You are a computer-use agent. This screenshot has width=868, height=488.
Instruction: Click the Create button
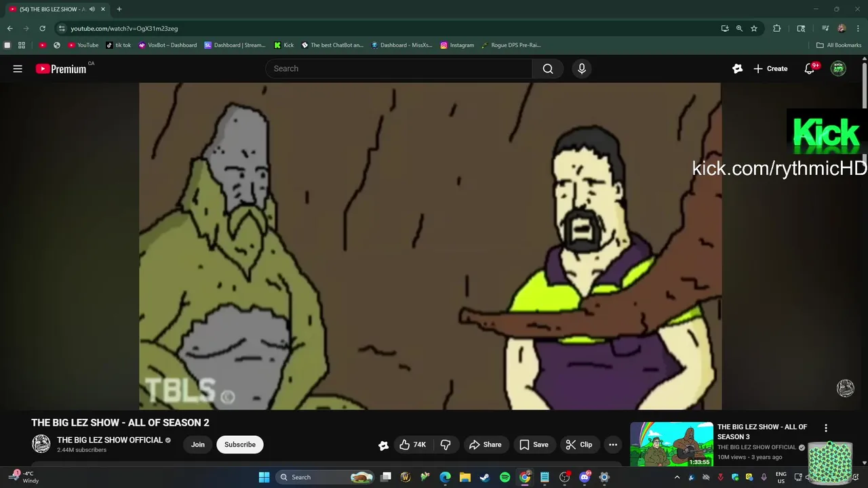770,68
